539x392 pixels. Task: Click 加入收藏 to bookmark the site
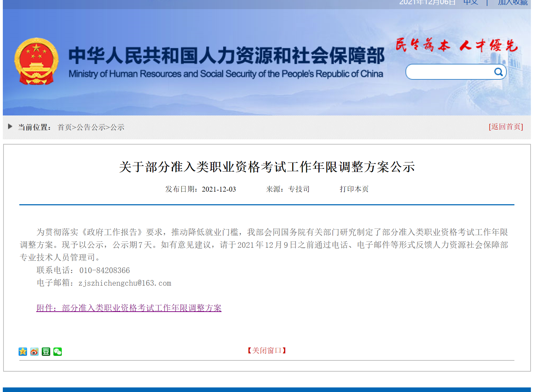[513, 3]
